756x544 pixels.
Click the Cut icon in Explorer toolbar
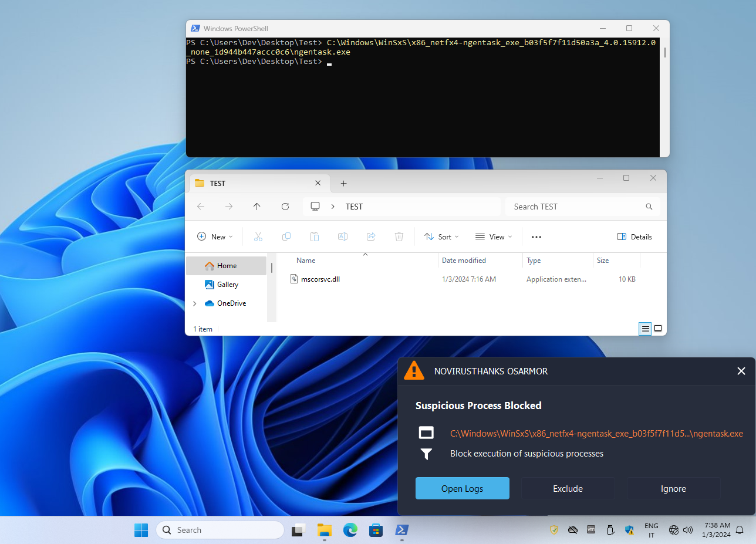point(258,236)
